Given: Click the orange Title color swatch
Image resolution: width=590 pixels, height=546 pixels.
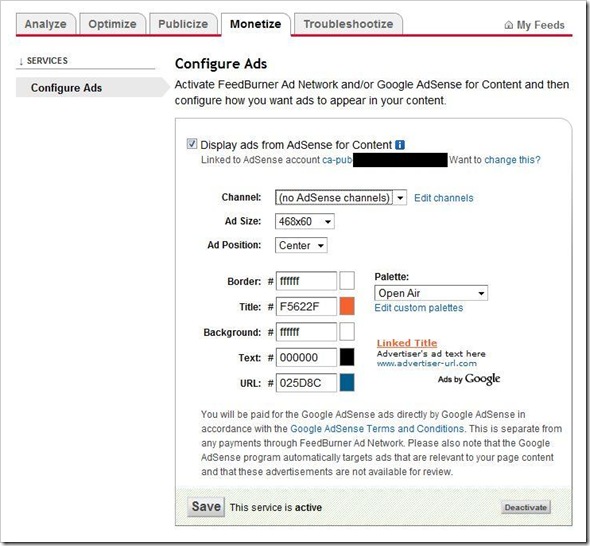Looking at the screenshot, I should tap(347, 306).
